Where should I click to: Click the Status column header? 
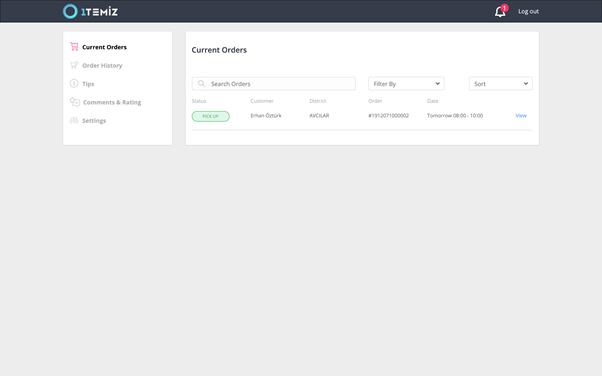pyautogui.click(x=199, y=101)
